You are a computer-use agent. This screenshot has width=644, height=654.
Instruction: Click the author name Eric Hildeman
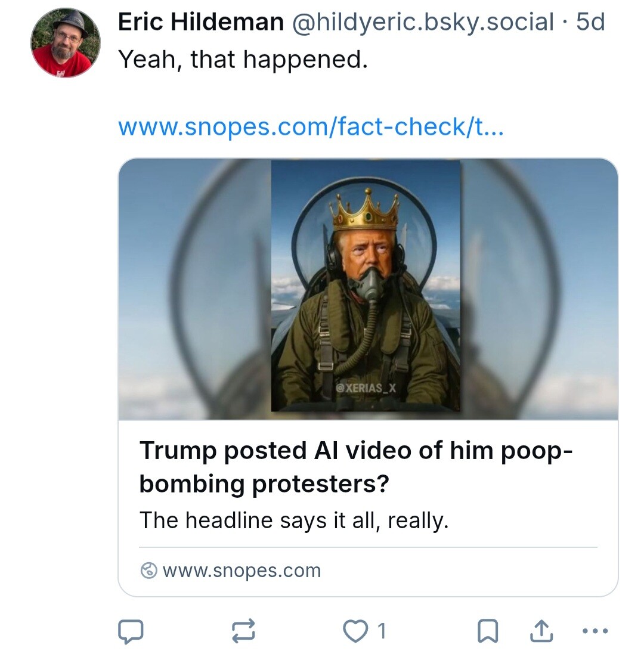pos(200,23)
